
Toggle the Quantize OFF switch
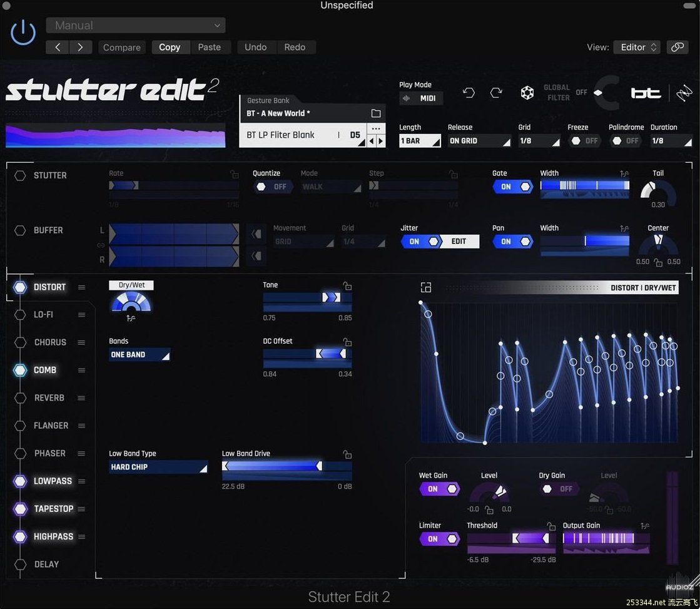pos(273,187)
